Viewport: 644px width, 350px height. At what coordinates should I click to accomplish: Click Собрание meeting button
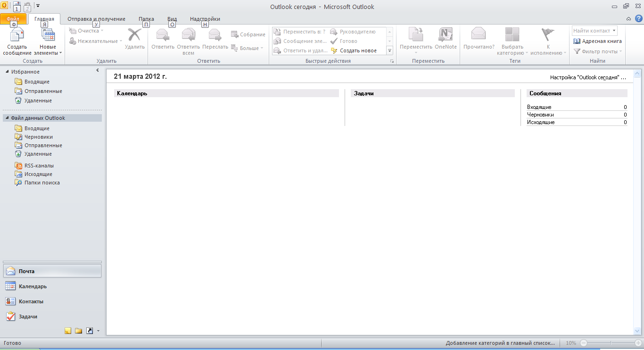coord(248,34)
